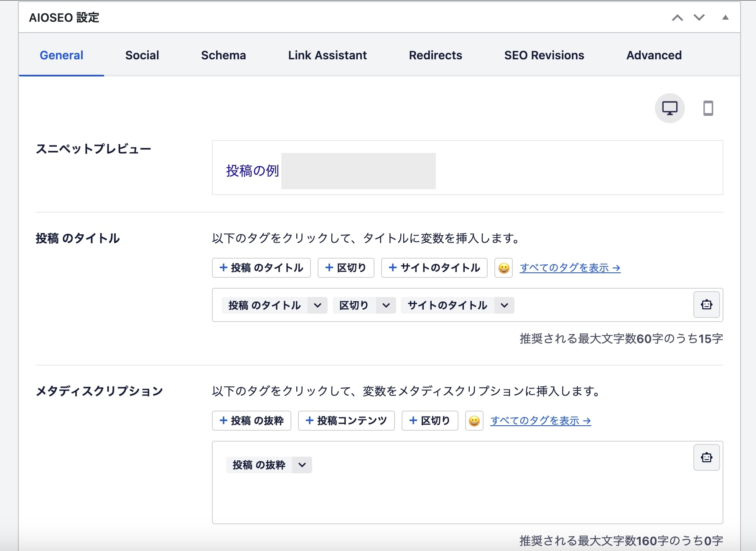Viewport: 756px width, 551px height.
Task: Open the 投稿 のタイトル tag dropdown
Action: (317, 305)
